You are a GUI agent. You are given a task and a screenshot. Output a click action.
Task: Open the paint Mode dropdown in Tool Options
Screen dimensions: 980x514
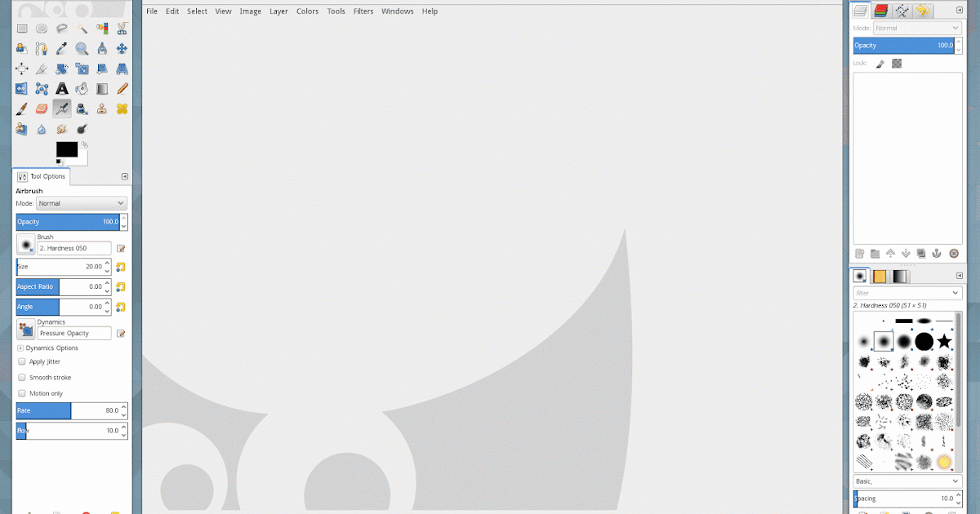(x=81, y=203)
